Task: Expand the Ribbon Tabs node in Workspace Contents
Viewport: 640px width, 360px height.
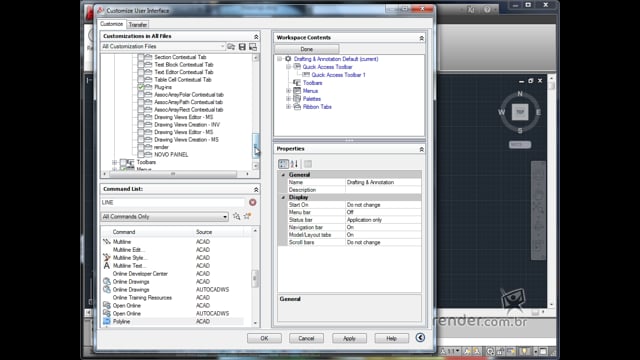Action: point(289,107)
